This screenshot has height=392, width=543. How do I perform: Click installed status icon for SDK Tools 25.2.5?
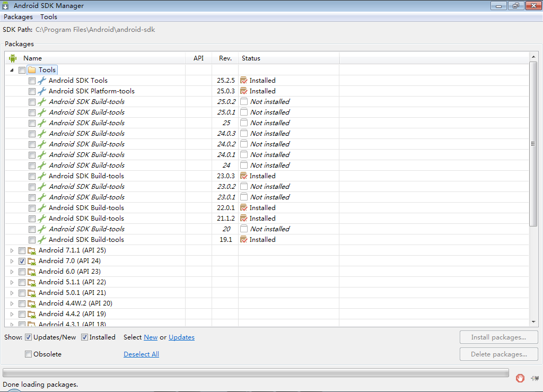pos(244,80)
